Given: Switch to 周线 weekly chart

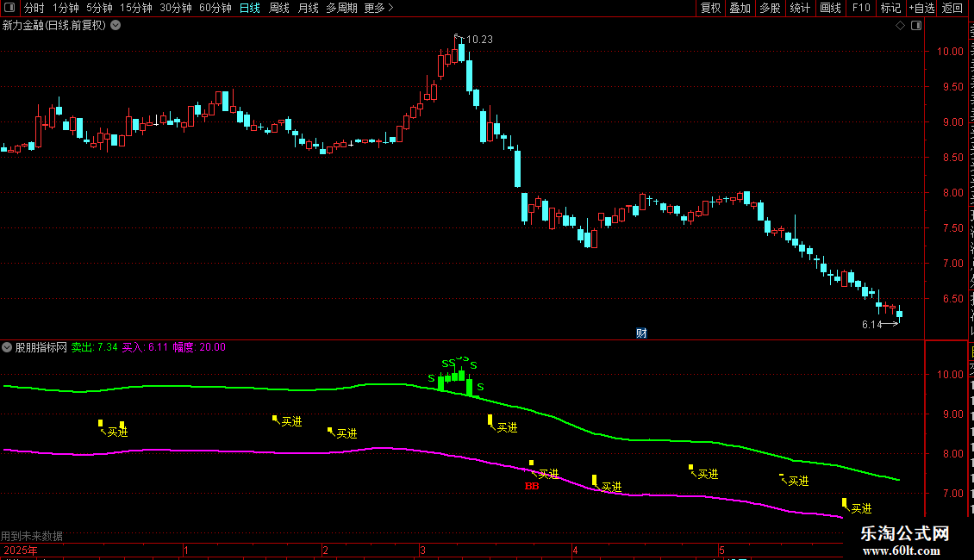Looking at the screenshot, I should (279, 8).
